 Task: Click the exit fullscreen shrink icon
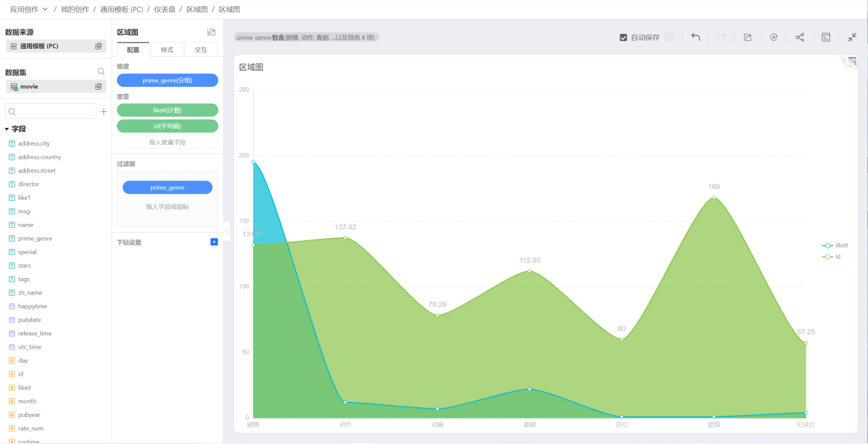852,37
